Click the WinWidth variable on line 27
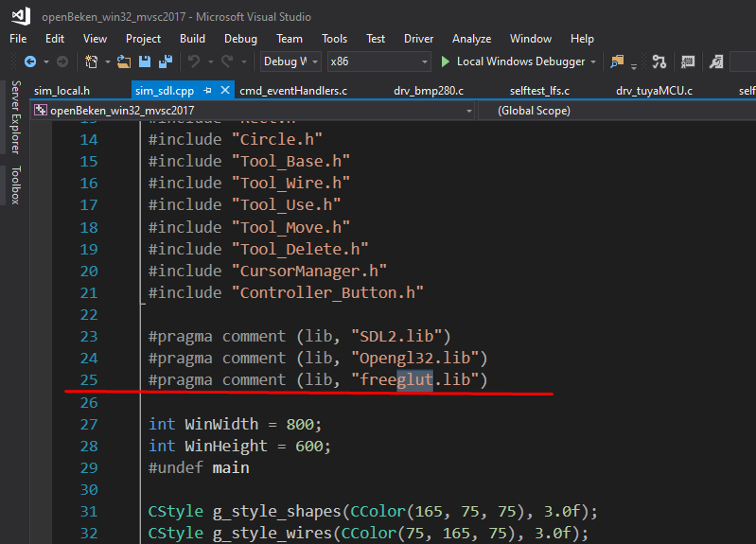This screenshot has width=756, height=544. coord(221,425)
